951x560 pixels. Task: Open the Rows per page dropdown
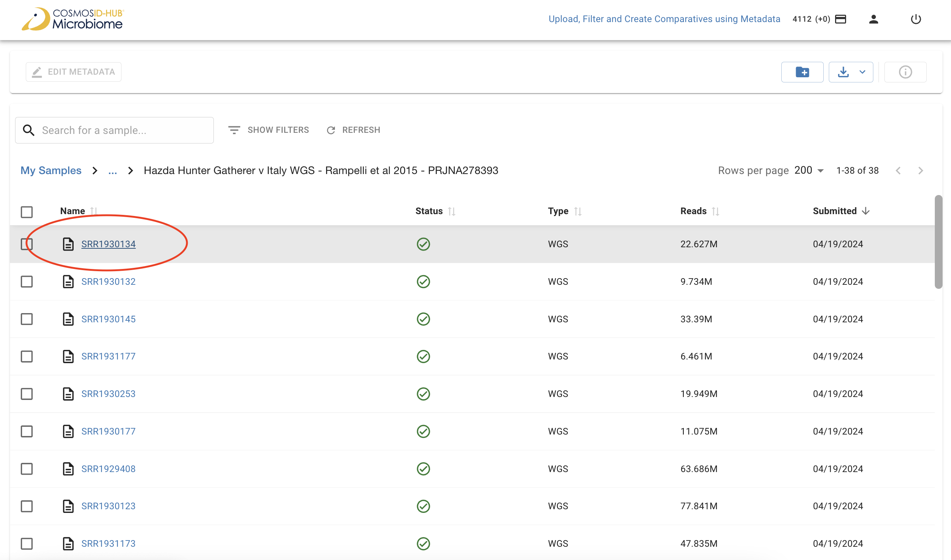[x=808, y=171]
